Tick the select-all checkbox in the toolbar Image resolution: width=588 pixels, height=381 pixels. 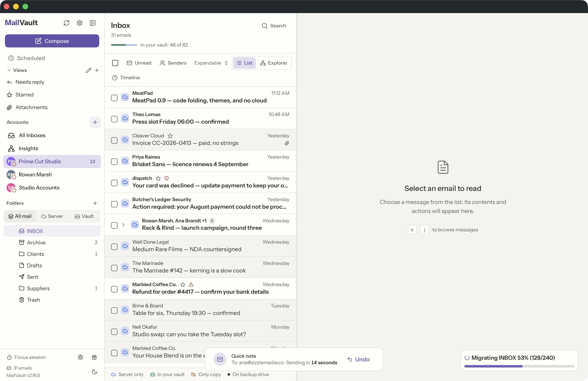pos(115,63)
